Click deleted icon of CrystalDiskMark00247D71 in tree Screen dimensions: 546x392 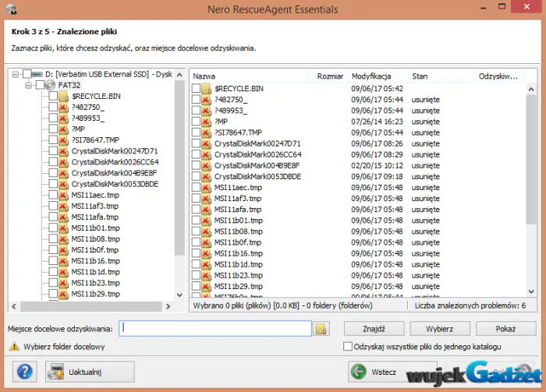(63, 151)
